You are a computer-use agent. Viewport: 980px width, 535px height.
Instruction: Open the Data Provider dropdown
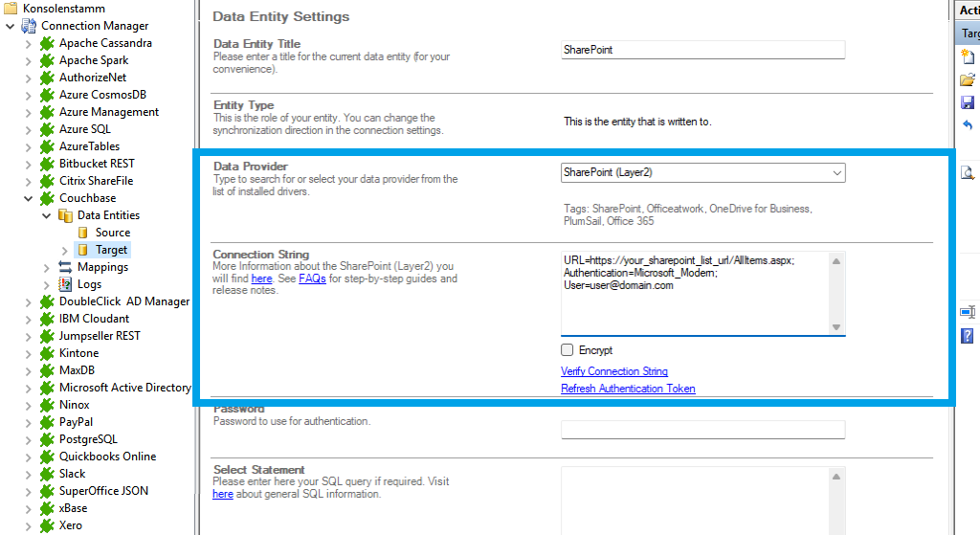tap(836, 173)
